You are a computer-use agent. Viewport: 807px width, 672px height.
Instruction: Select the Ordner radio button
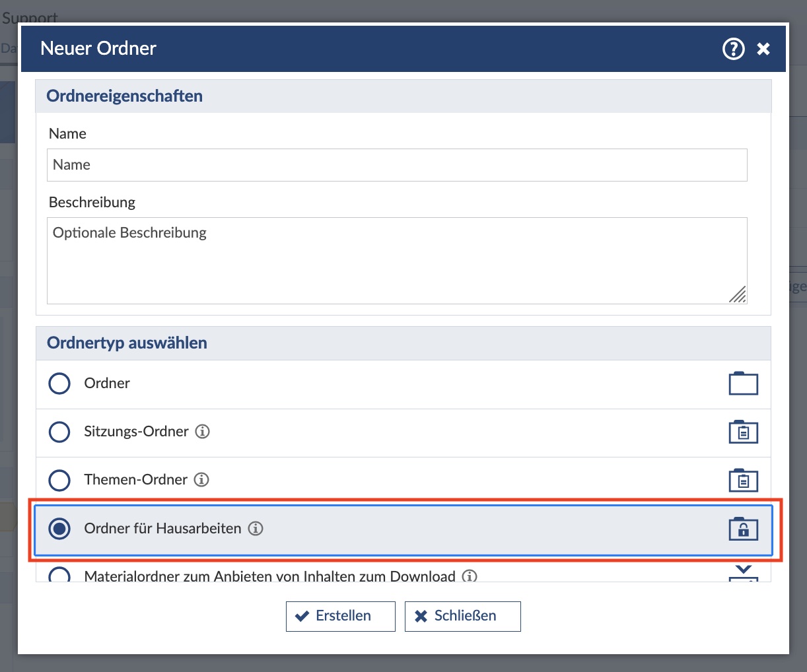[x=59, y=384]
